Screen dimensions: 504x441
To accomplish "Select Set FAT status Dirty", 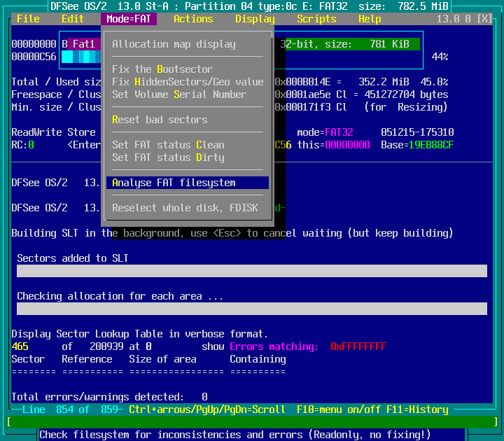I will [188, 157].
